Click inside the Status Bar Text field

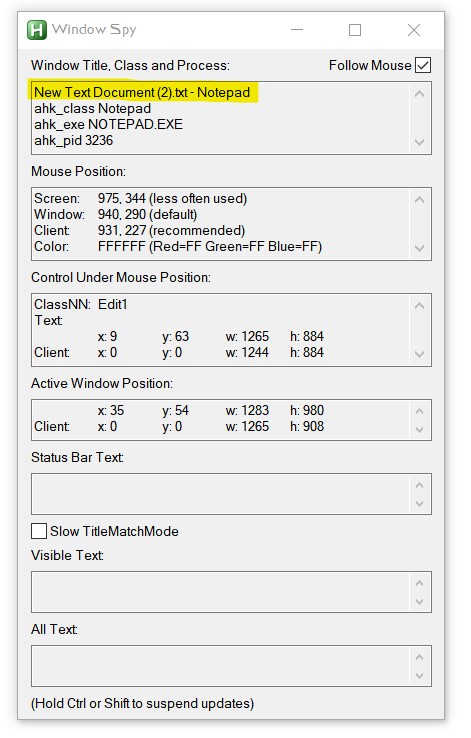[x=231, y=494]
